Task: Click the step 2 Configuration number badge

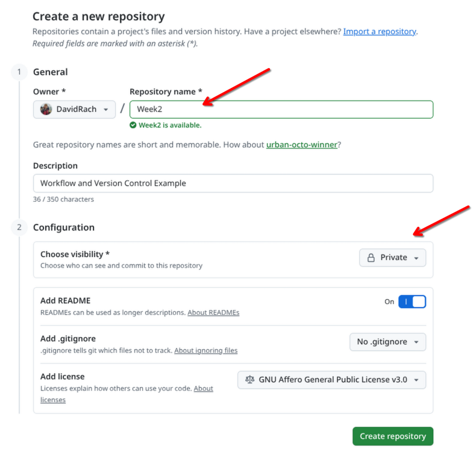Action: (19, 228)
